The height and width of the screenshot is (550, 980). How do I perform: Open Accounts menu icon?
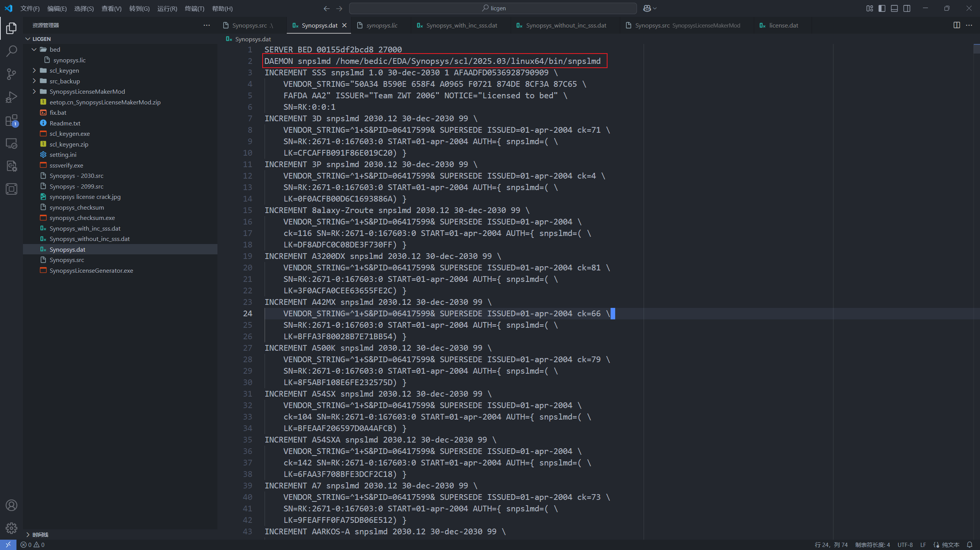(x=11, y=505)
